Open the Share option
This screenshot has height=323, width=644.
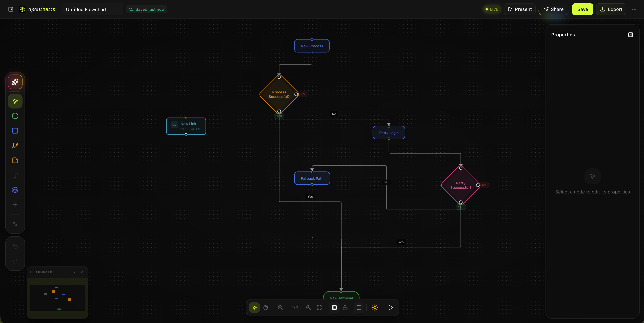tap(553, 9)
